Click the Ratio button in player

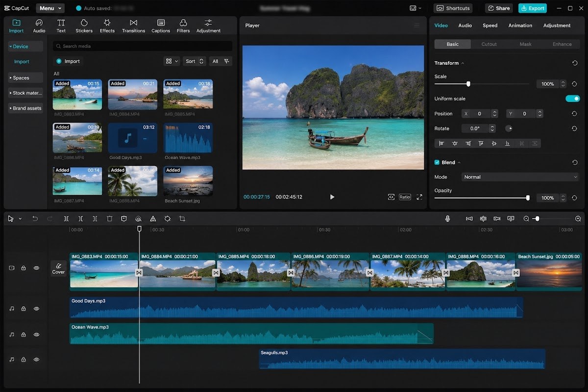pos(405,197)
